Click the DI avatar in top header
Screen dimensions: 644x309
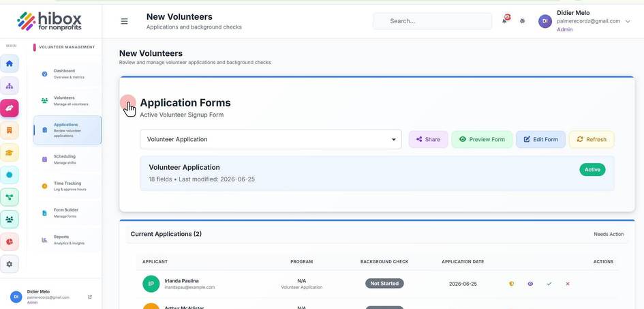(x=545, y=21)
